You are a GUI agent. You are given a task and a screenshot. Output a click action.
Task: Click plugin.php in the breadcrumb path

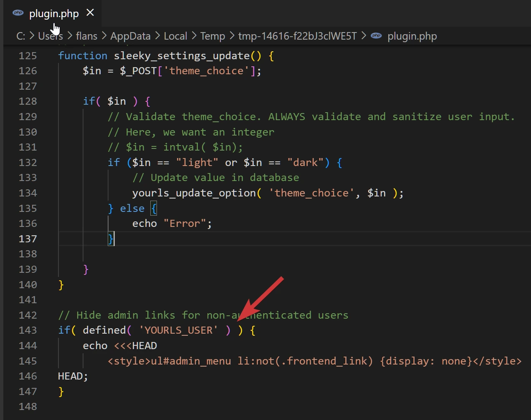[412, 36]
